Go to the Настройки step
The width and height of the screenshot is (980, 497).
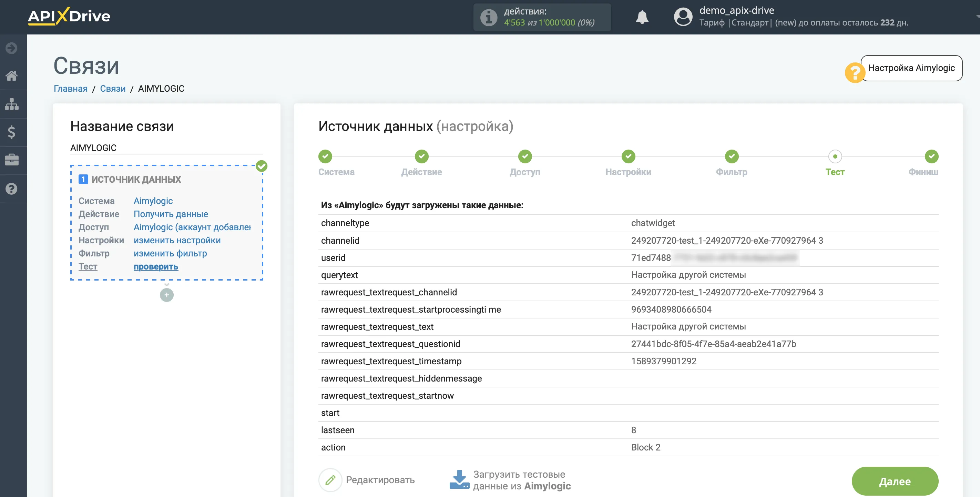coord(629,156)
